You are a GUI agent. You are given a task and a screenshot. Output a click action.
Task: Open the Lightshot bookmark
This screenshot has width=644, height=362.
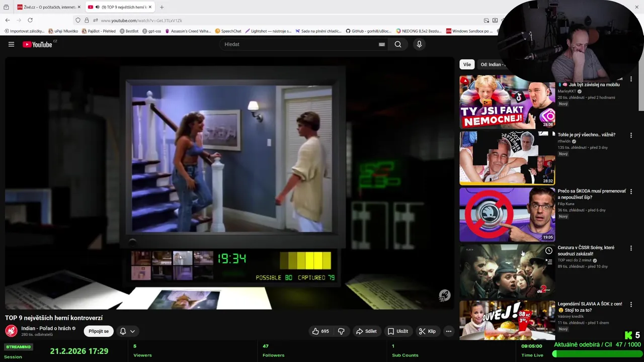click(x=268, y=31)
